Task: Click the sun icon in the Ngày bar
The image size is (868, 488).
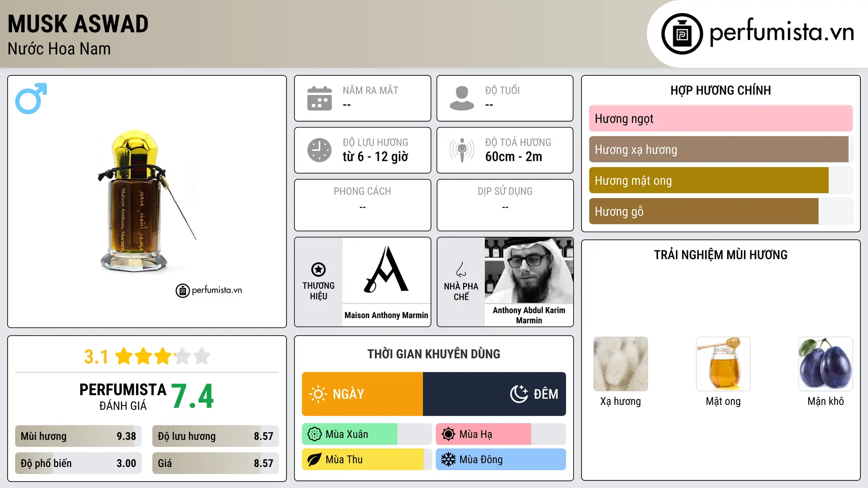Action: coord(318,394)
